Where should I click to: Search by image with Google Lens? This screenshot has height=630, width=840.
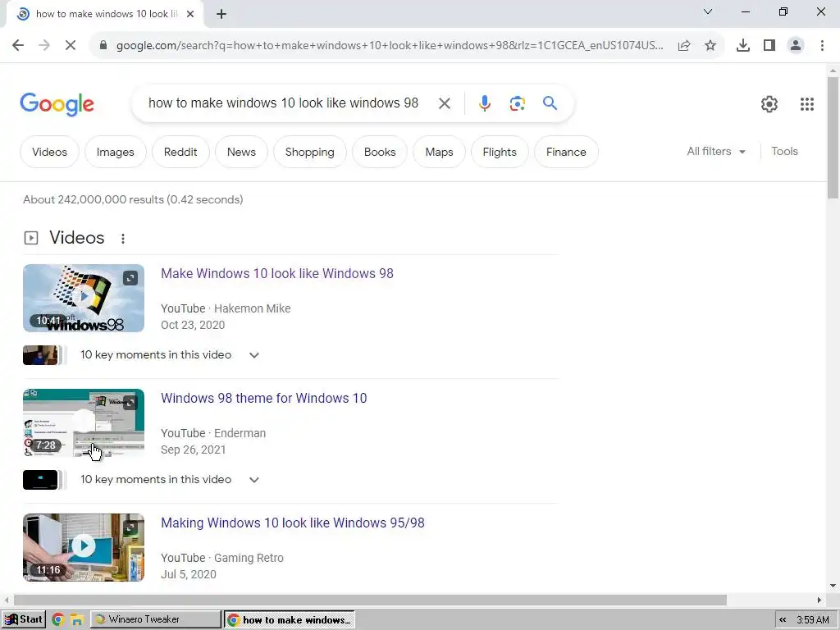517,103
